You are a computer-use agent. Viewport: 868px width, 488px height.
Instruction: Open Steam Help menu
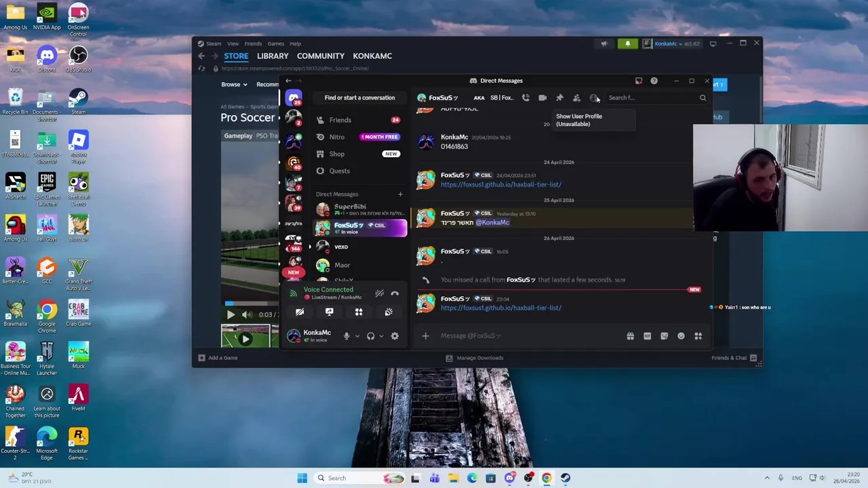(296, 43)
